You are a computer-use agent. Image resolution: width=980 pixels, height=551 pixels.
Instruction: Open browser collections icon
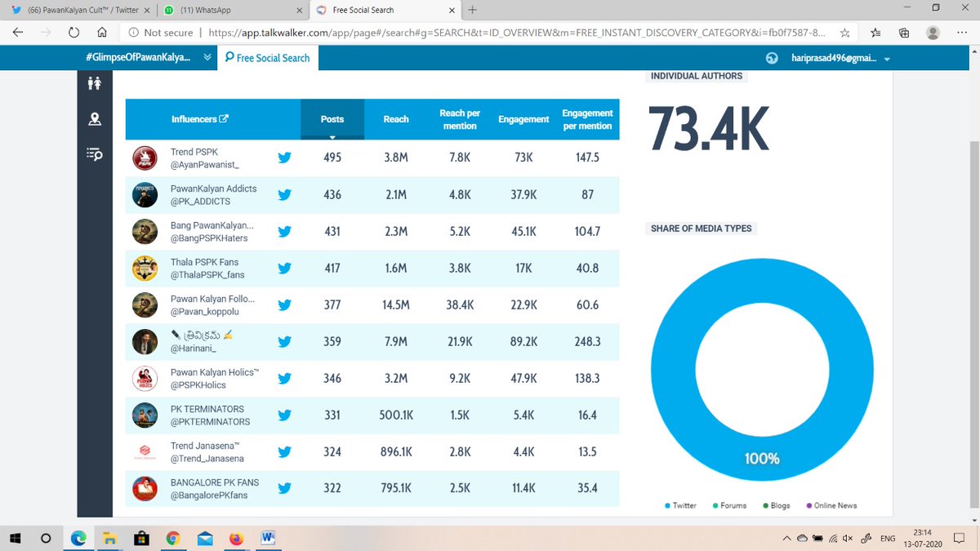(903, 33)
